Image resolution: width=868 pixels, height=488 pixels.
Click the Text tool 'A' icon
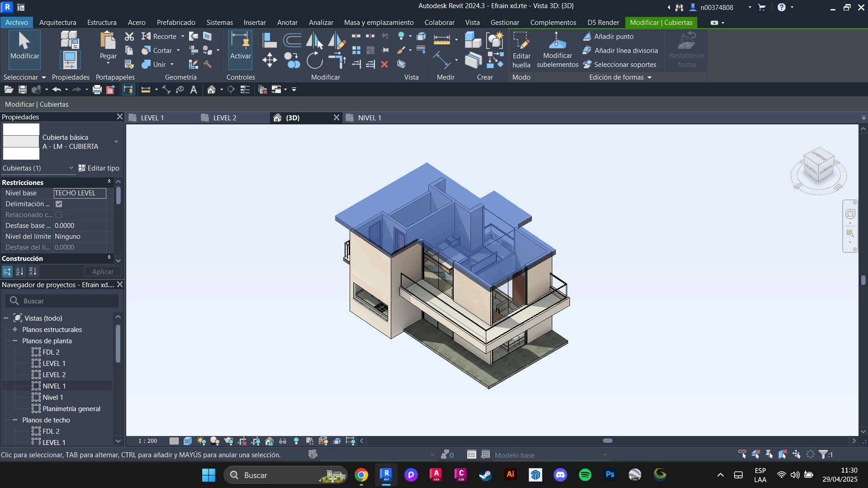[x=194, y=90]
